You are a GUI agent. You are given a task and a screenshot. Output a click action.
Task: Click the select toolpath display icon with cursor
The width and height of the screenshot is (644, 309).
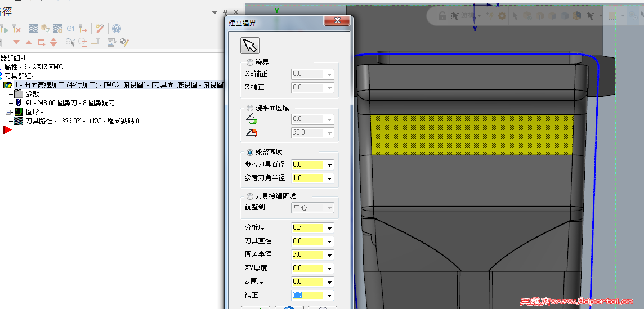[70, 42]
